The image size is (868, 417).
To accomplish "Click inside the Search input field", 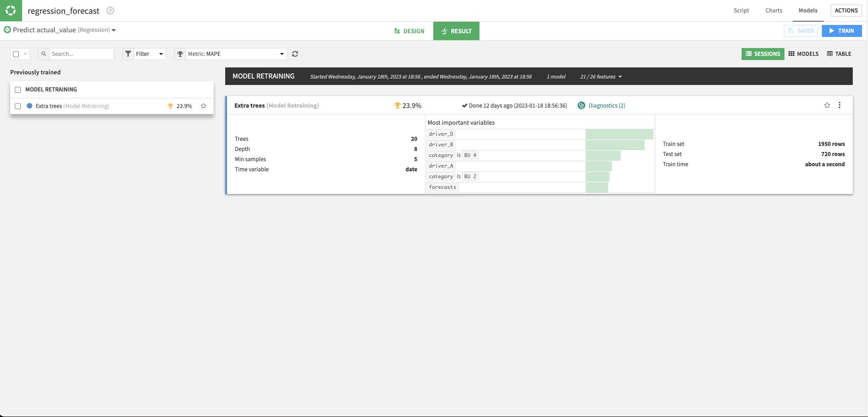I will 81,54.
